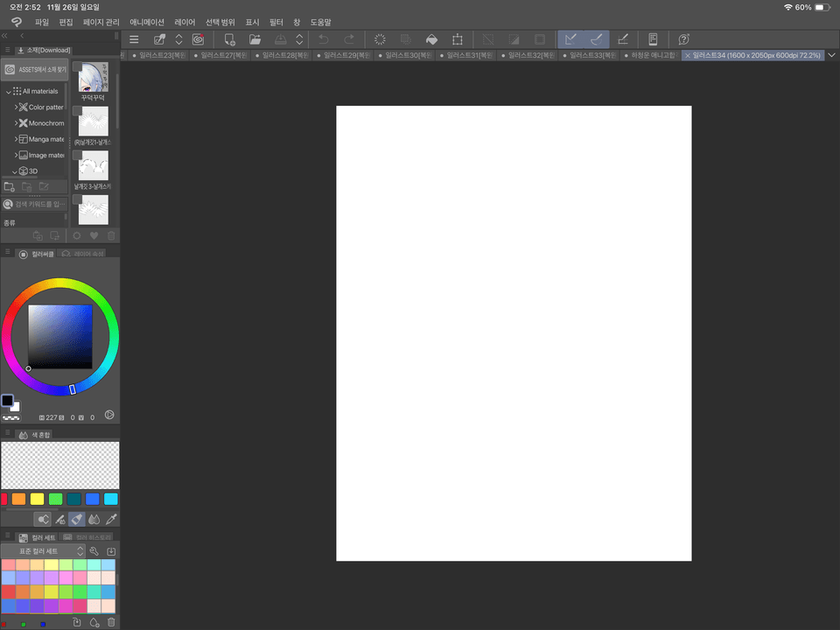Toggle snap to grid
The width and height of the screenshot is (840, 630).
click(x=622, y=39)
